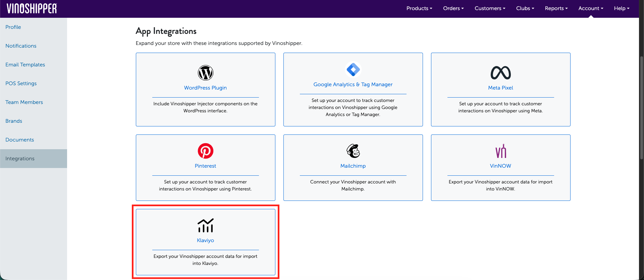Screen dimensions: 644x280
Task: Click the Pinterest tracking description text
Action: pyautogui.click(x=205, y=185)
